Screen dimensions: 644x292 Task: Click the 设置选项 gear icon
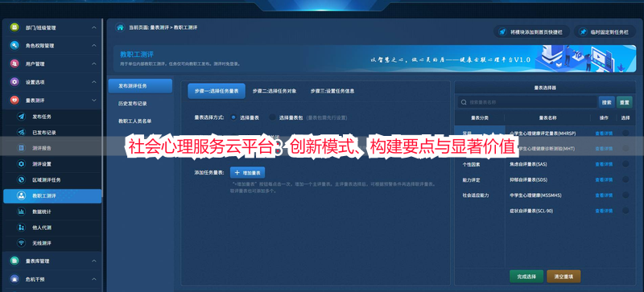click(14, 82)
